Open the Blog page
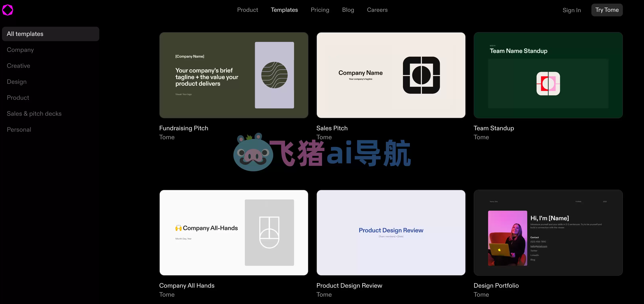The image size is (644, 304). [x=348, y=10]
